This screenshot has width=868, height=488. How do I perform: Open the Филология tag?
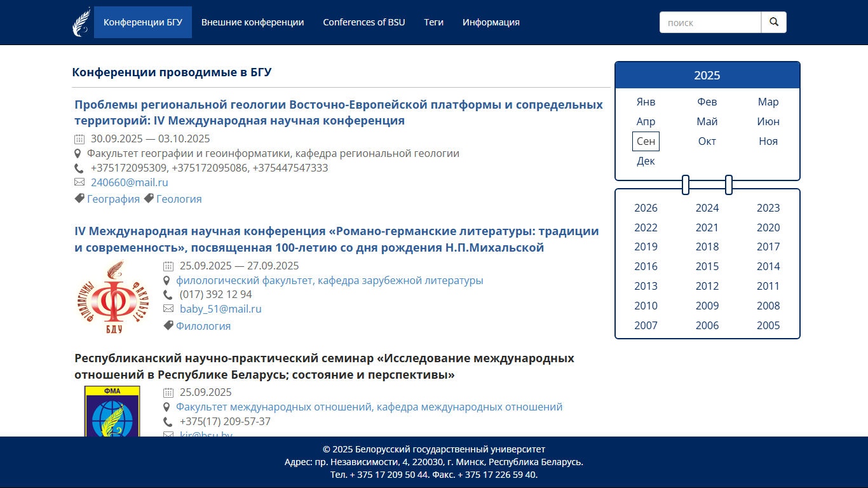click(x=203, y=326)
